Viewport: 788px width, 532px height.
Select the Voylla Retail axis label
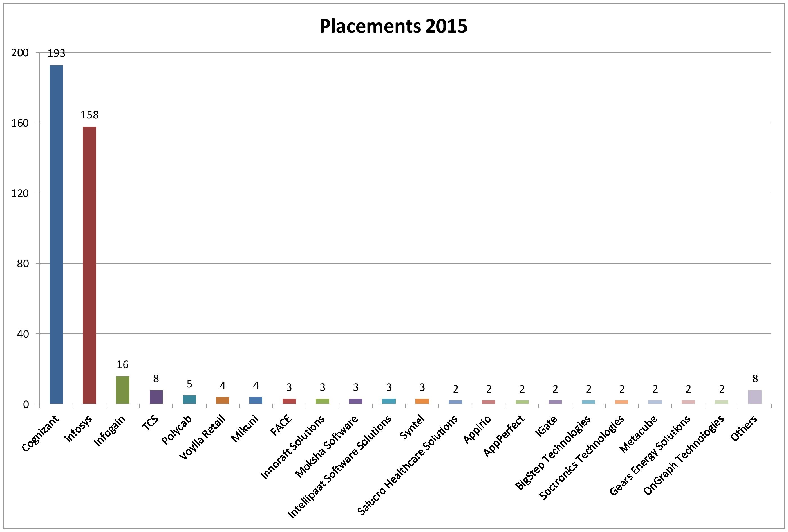click(202, 438)
